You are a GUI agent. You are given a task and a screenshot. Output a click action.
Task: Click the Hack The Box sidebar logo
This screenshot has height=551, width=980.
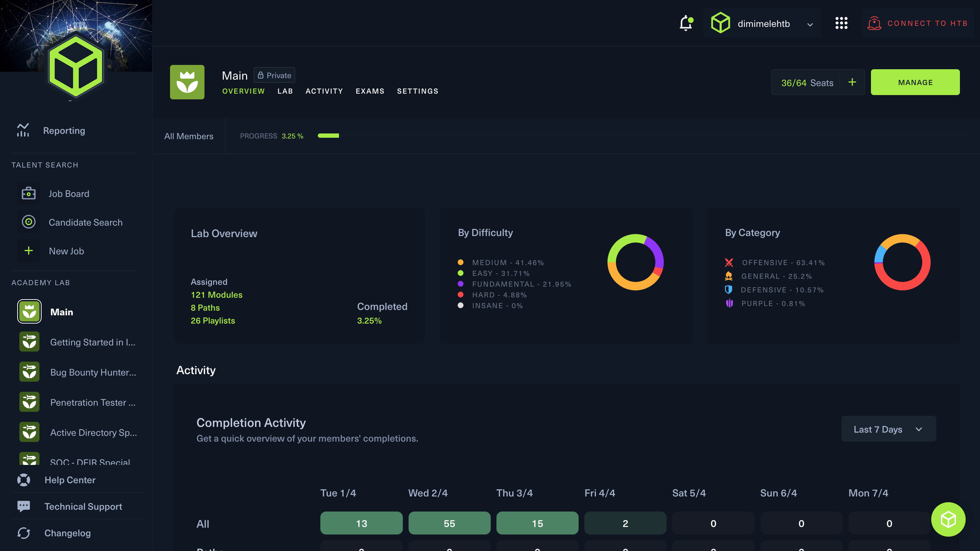point(76,67)
